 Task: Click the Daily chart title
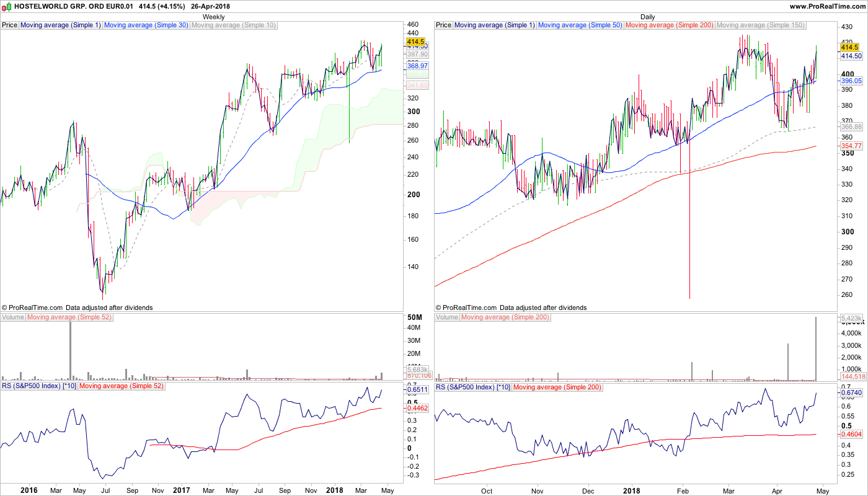click(647, 17)
